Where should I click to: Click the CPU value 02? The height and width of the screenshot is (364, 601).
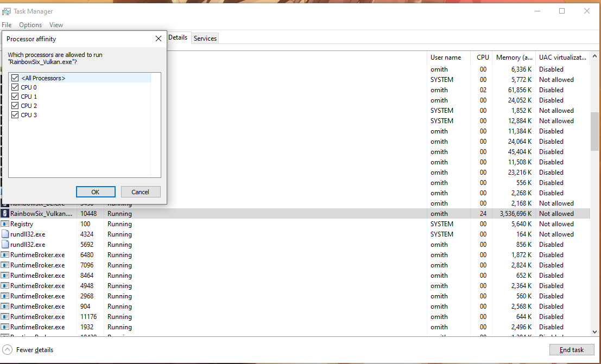coord(483,90)
